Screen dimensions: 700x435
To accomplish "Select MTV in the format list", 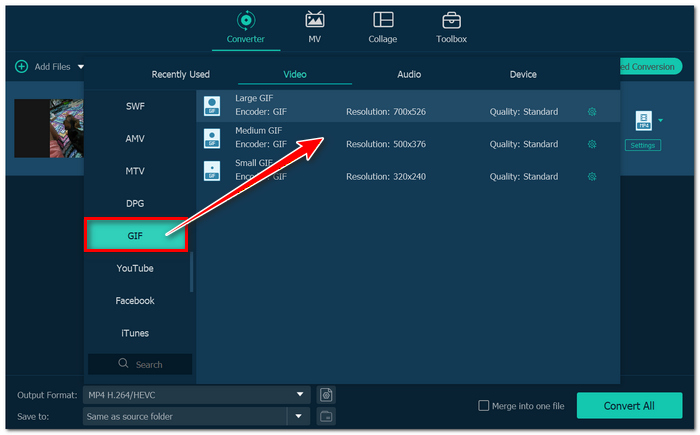I will coord(135,171).
